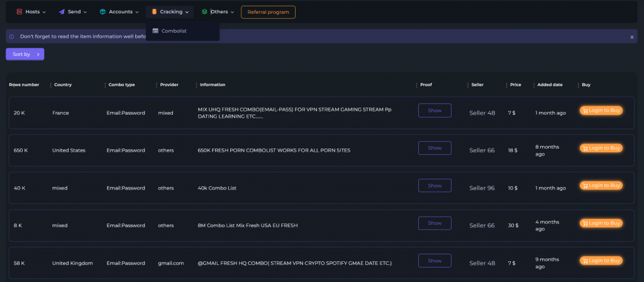Click the column handle beside Country header
644x282 pixels.
pyautogui.click(x=50, y=85)
